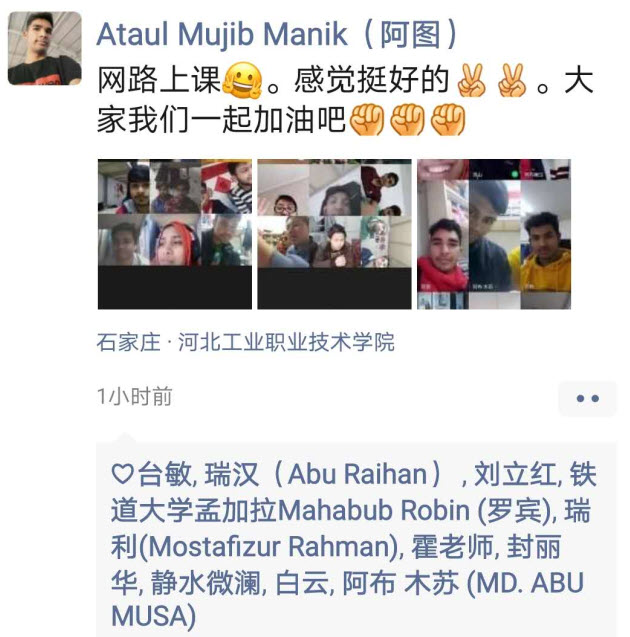630x637 pixels.
Task: Open liker 霍老师's profile
Action: 452,546
